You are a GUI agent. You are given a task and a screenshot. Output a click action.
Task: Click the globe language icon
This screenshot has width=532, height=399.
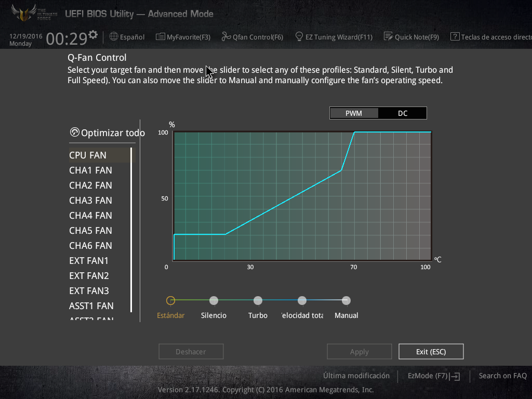[x=114, y=36]
